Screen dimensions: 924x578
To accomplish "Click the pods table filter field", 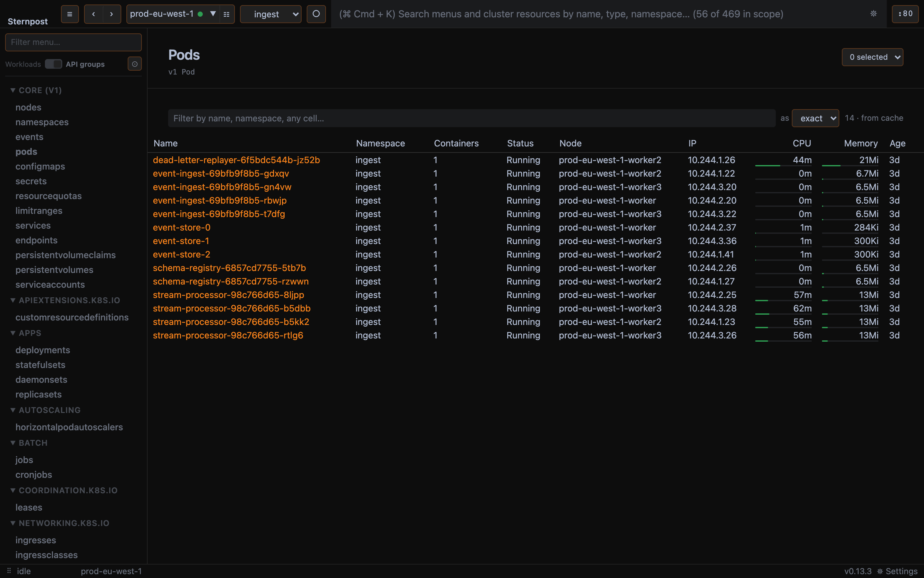I will (x=472, y=118).
